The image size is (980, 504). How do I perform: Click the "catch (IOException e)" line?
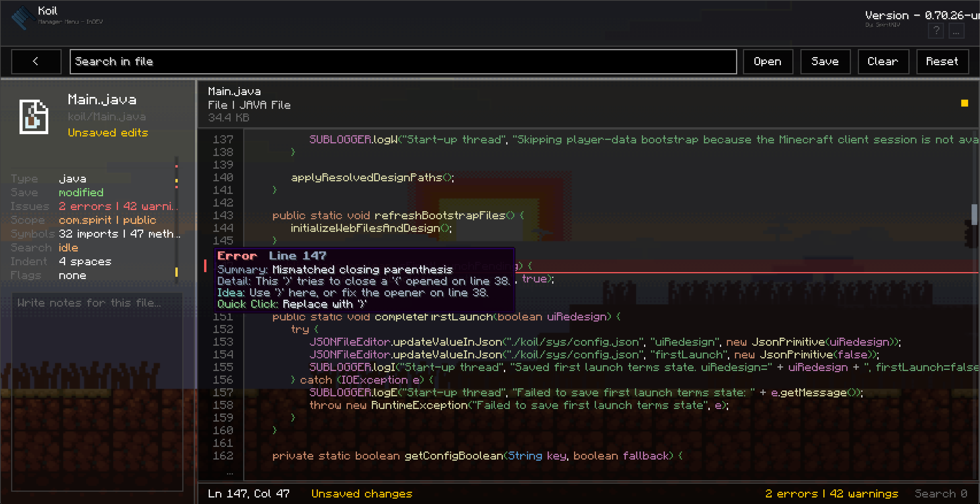pyautogui.click(x=362, y=380)
